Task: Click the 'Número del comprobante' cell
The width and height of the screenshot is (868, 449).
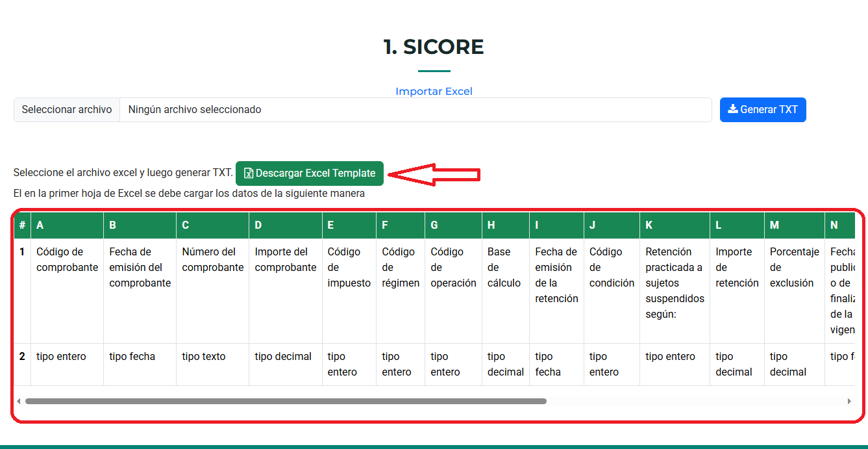Action: click(212, 291)
